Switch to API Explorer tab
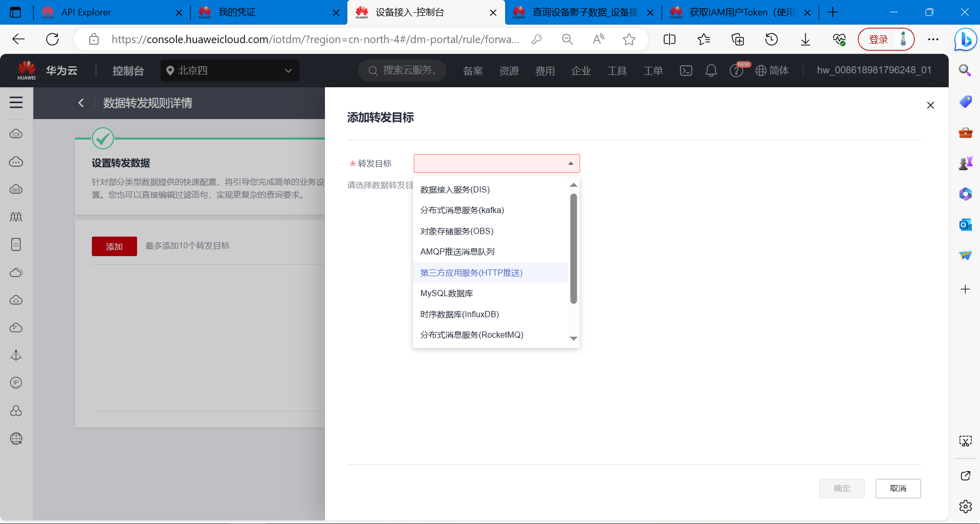This screenshot has height=524, width=980. (111, 12)
